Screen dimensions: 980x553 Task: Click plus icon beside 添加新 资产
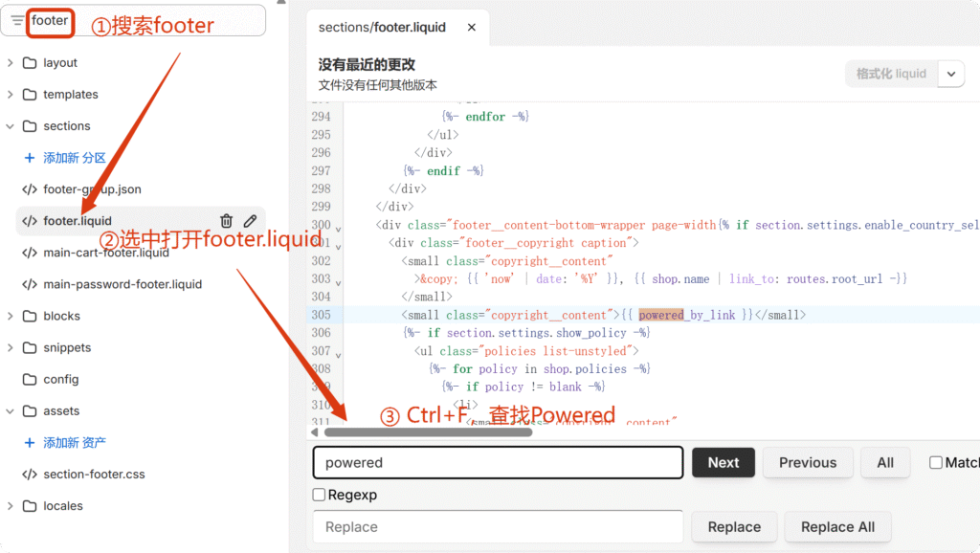click(x=29, y=443)
